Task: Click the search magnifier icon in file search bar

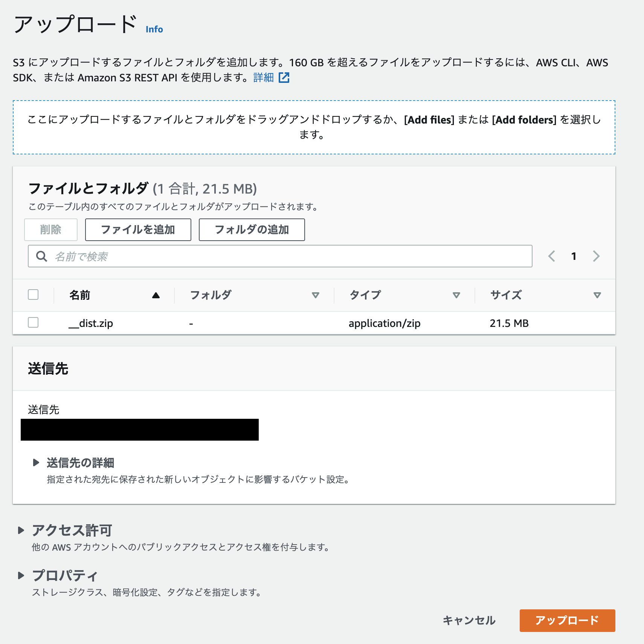Action: 41,256
